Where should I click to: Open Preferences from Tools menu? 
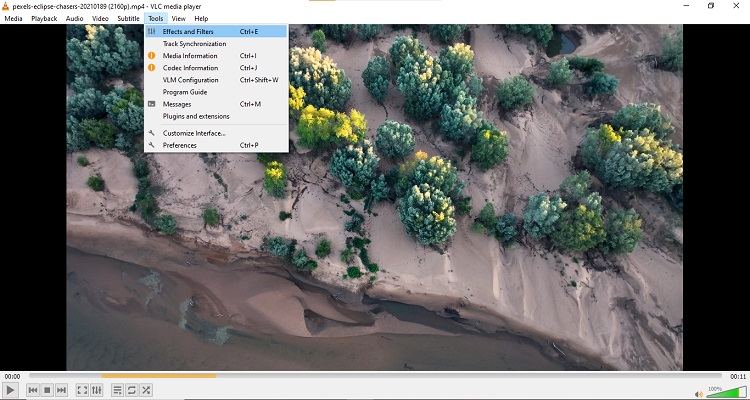216,145
